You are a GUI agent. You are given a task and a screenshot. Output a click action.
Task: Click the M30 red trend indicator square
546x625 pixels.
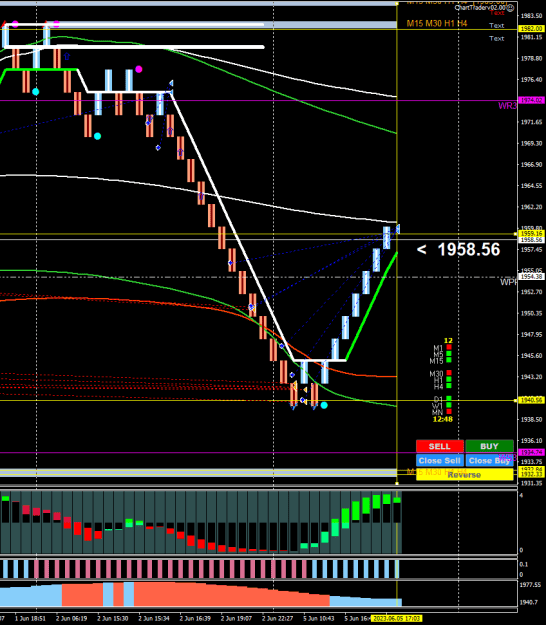coord(449,373)
